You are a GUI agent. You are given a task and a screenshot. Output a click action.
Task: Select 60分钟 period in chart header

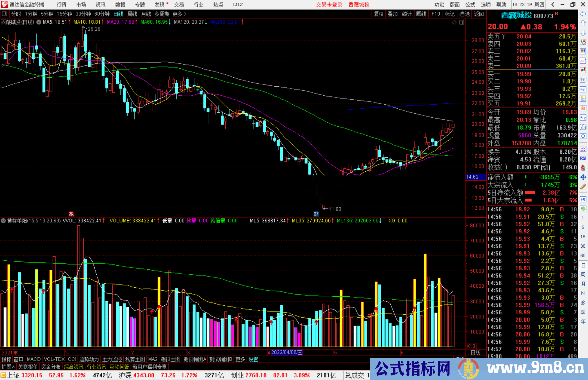(102, 14)
